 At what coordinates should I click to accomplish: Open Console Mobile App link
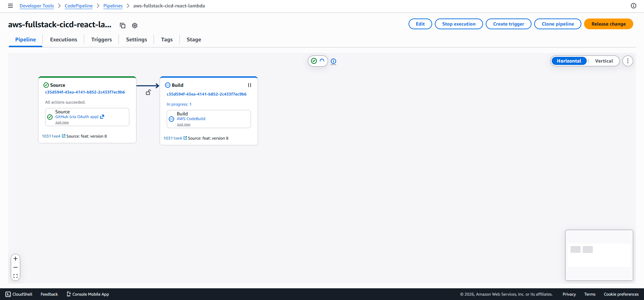tap(88, 294)
